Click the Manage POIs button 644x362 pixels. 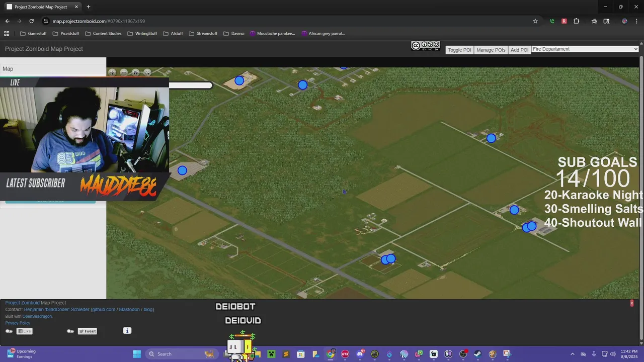(491, 50)
